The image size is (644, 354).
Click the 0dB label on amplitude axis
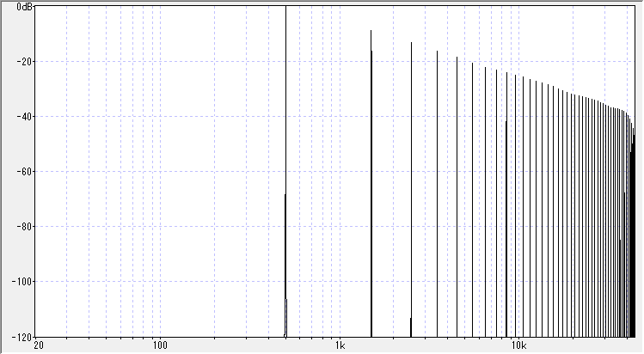[x=24, y=7]
